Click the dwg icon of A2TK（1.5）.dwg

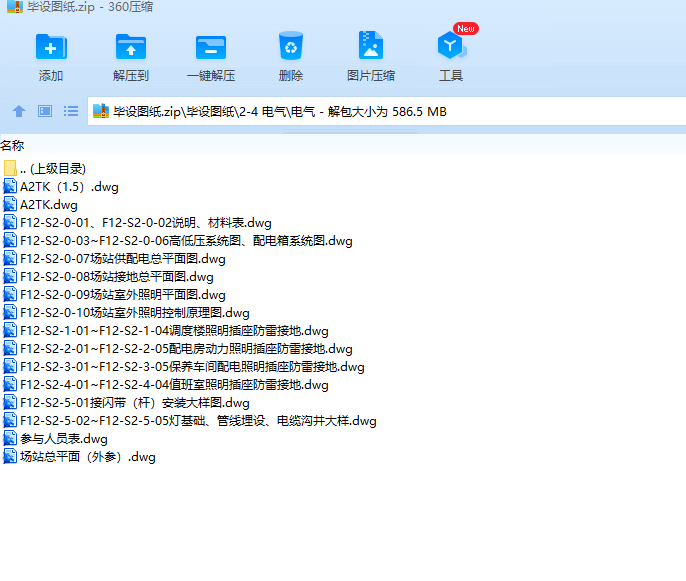10,187
